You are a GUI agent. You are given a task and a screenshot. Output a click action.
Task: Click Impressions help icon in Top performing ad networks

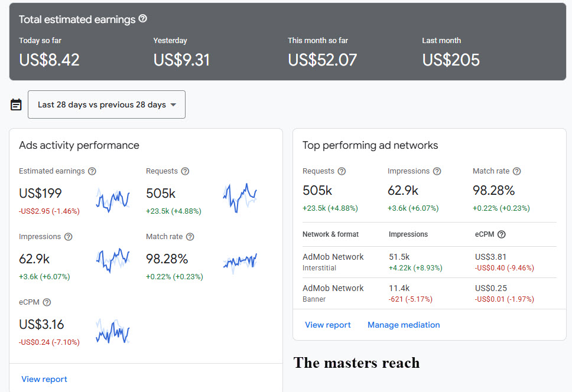tap(437, 171)
